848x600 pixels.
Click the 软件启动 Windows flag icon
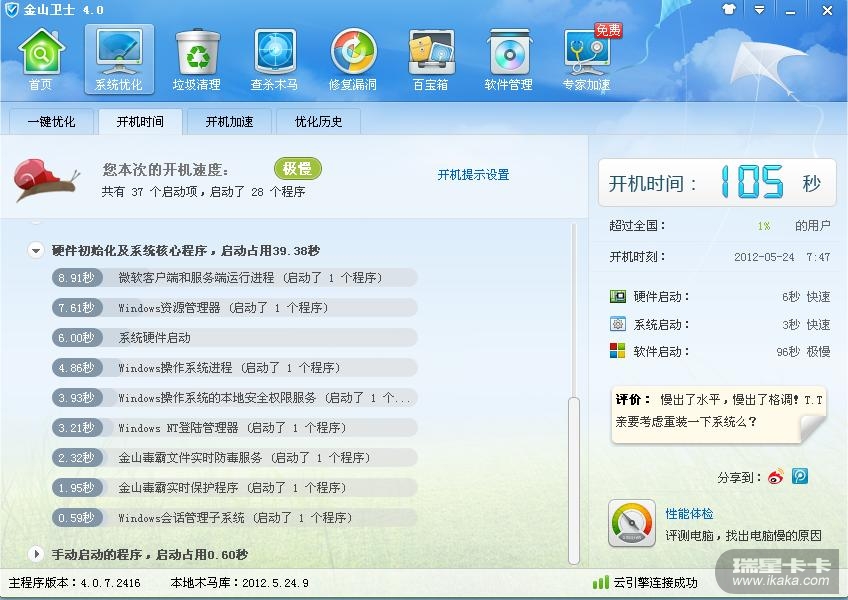(618, 351)
